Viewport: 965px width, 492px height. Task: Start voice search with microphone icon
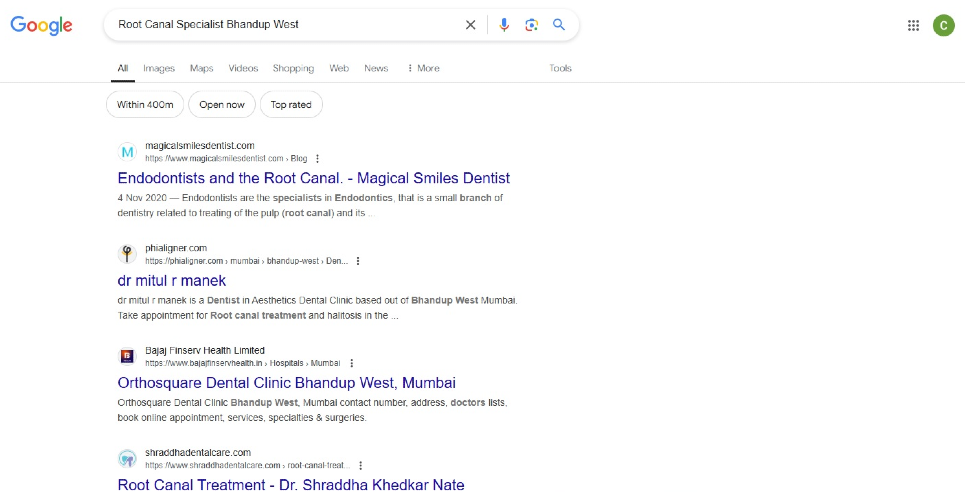pyautogui.click(x=504, y=25)
